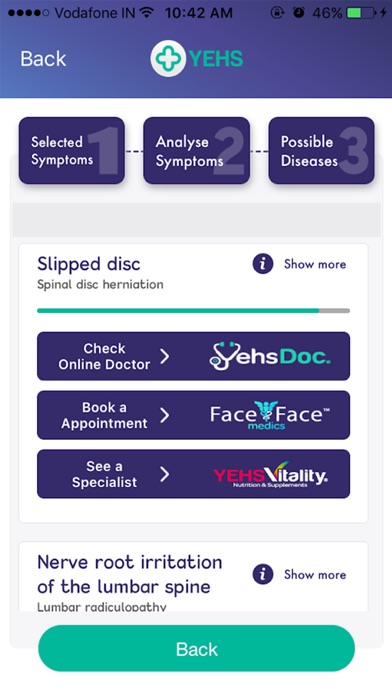Tap the YEHS green cross logo

(x=167, y=59)
